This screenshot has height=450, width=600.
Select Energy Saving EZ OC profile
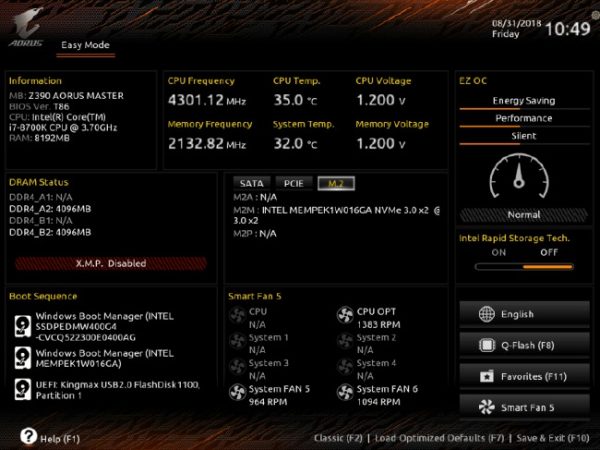click(524, 101)
